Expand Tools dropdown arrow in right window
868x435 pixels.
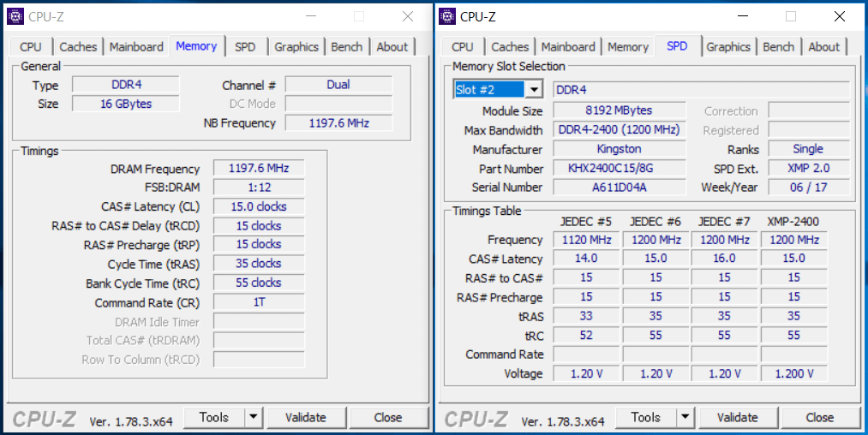[x=685, y=417]
